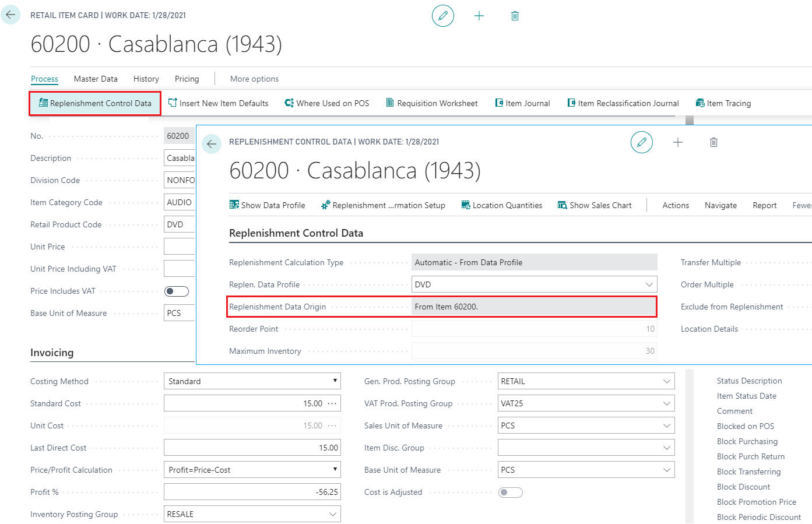Click the delete trash icon on Retail Item Card

click(x=515, y=16)
